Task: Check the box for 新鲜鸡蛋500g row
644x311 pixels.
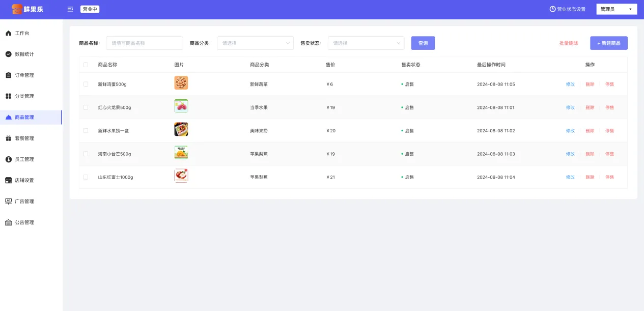Action: (86, 84)
